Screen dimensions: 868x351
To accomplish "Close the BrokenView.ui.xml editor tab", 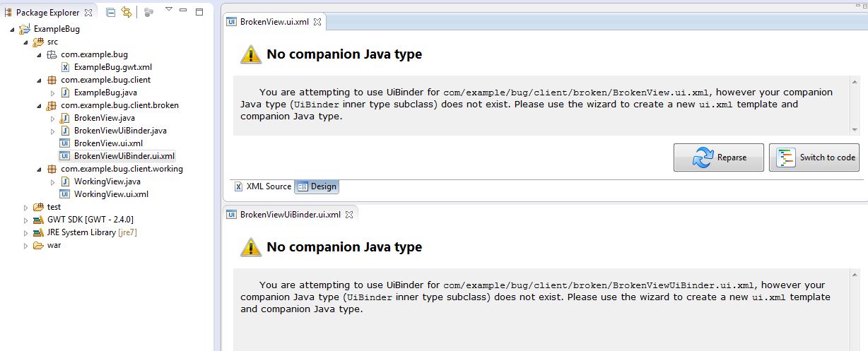I will pos(317,22).
